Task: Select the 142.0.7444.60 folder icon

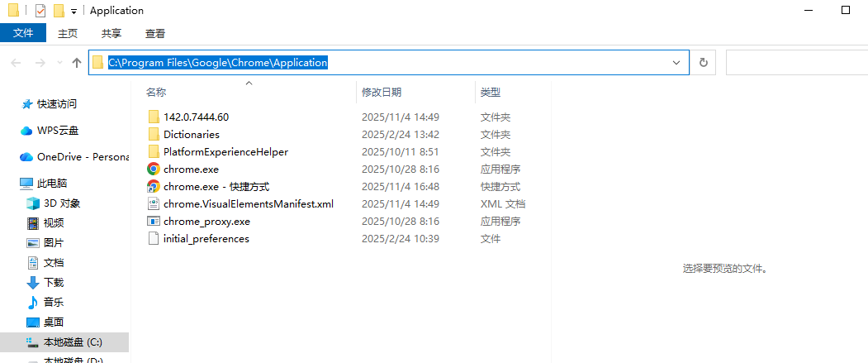Action: (x=154, y=117)
